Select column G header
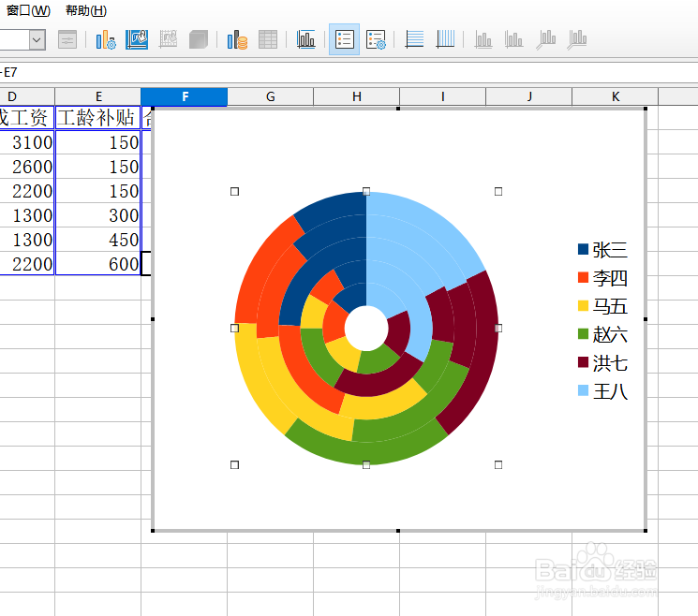The image size is (698, 616). point(270,96)
